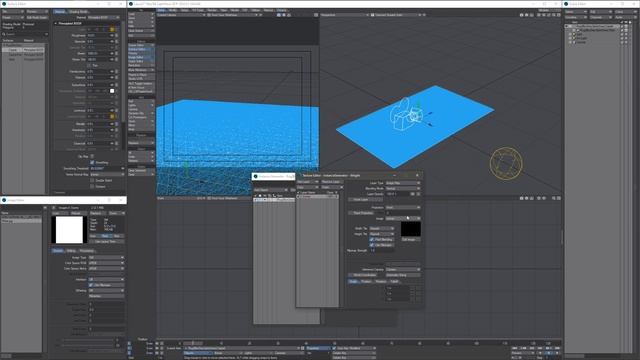The image size is (640, 360).
Task: Click Automatic Sizing in Texture Editor
Action: click(403, 275)
